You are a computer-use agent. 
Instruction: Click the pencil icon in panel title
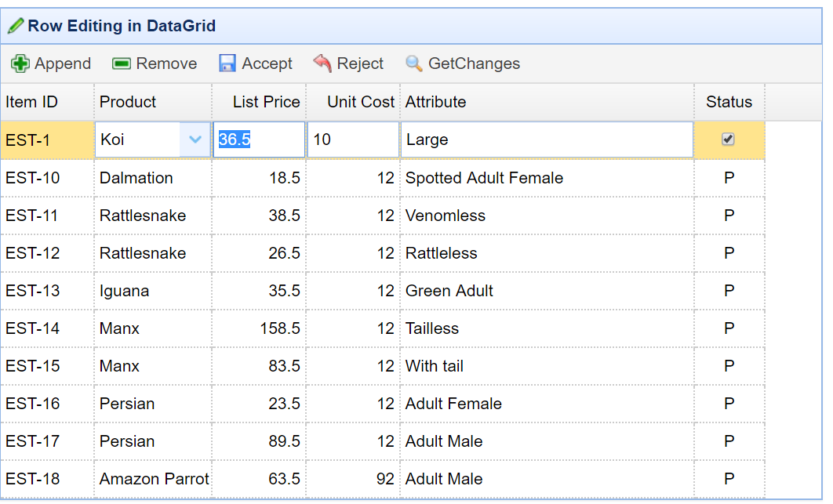16,26
